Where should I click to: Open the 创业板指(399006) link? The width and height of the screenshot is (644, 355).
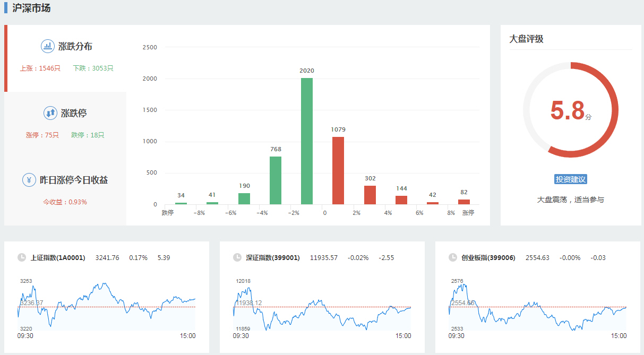point(488,258)
